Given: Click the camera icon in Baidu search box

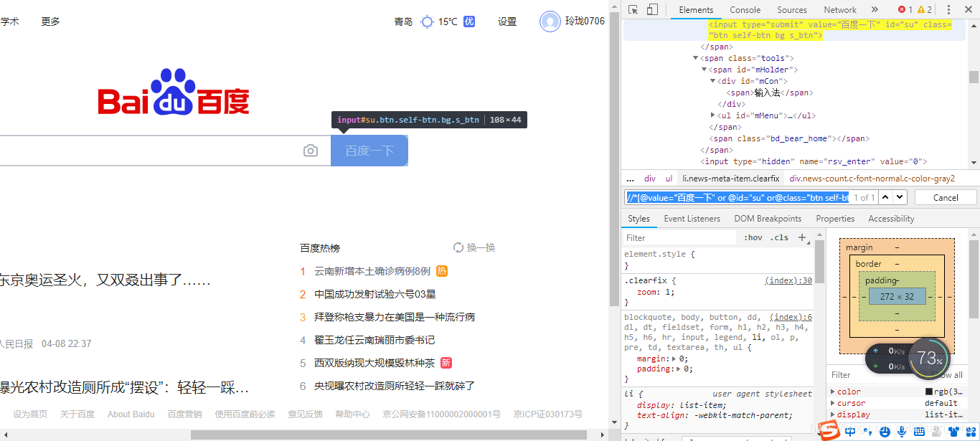Looking at the screenshot, I should point(311,151).
